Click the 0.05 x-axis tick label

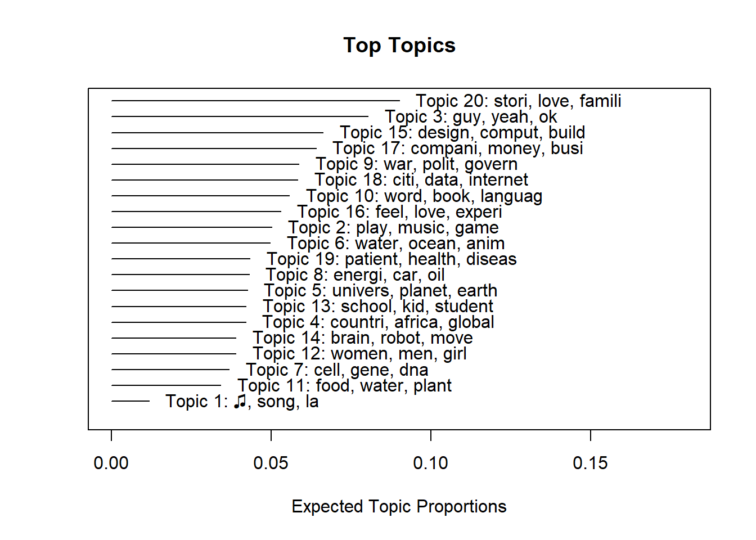point(271,463)
